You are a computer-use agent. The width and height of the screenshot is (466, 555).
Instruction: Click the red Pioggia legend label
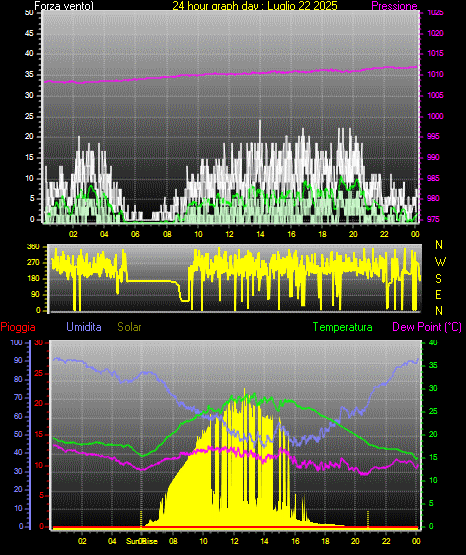pos(18,327)
